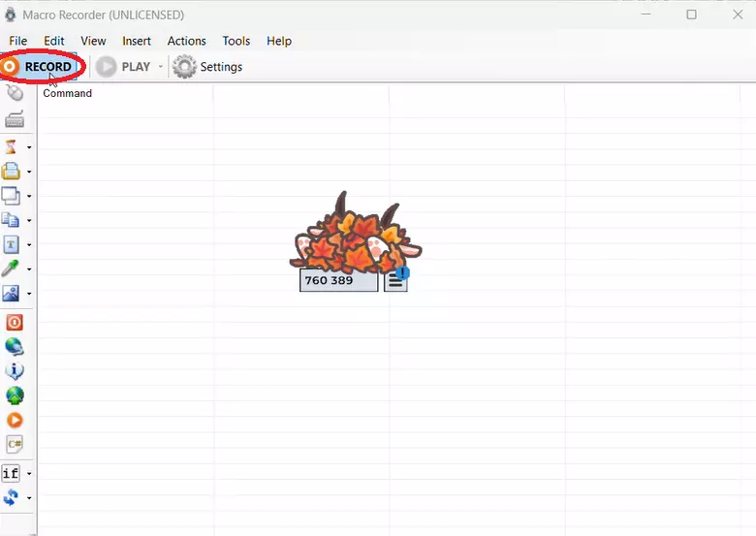Click the blue info speech bubble icon
756x536 pixels.
(x=15, y=370)
